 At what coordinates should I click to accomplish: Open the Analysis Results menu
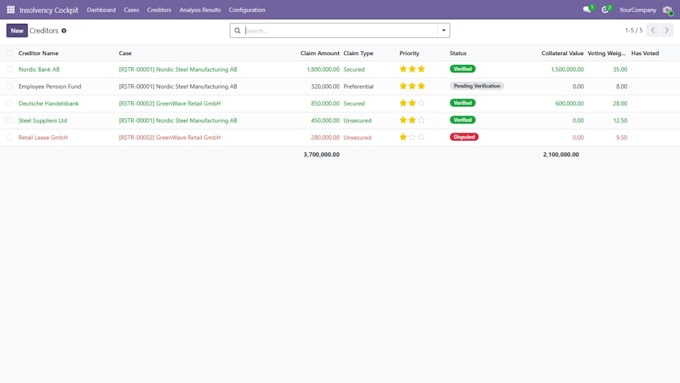[x=200, y=10]
